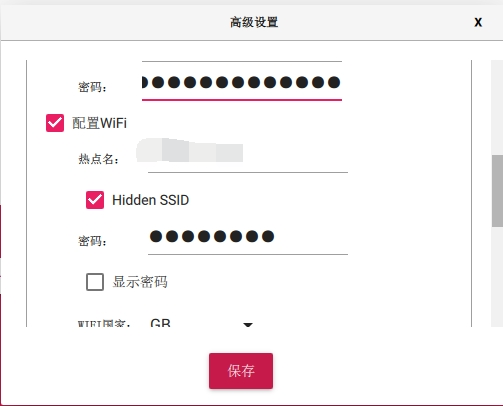The width and height of the screenshot is (503, 406).
Task: Save settings with the 保存 button
Action: coord(241,371)
